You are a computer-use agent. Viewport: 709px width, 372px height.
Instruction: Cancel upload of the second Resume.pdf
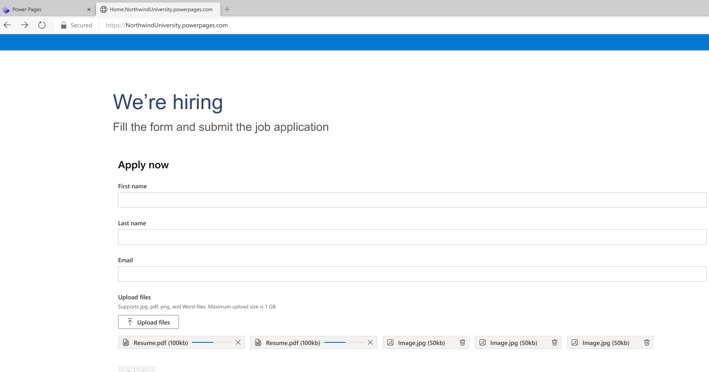click(370, 343)
